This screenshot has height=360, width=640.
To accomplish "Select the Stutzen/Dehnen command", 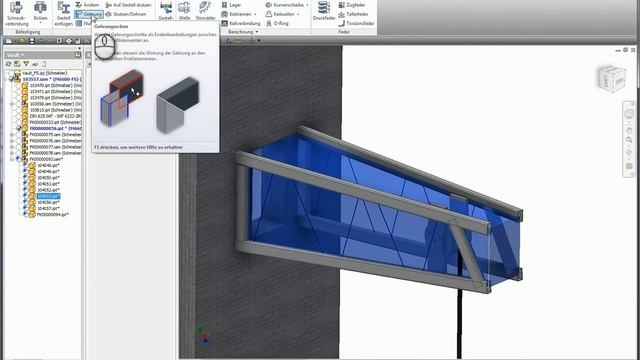I will point(126,14).
